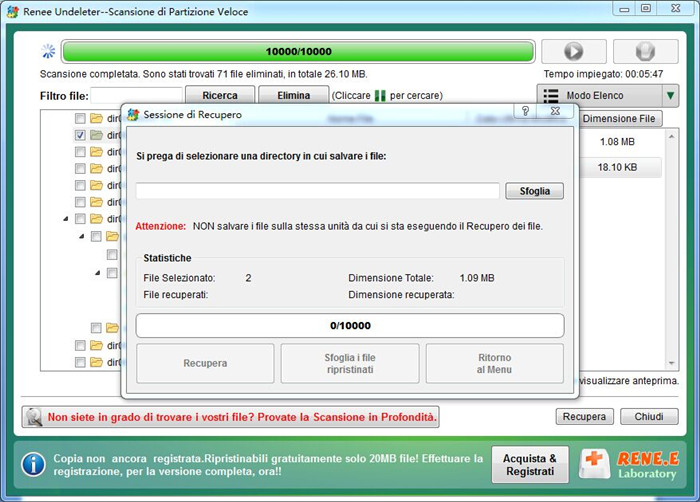The width and height of the screenshot is (700, 502).
Task: Click the first dir folder icon
Action: click(x=96, y=118)
